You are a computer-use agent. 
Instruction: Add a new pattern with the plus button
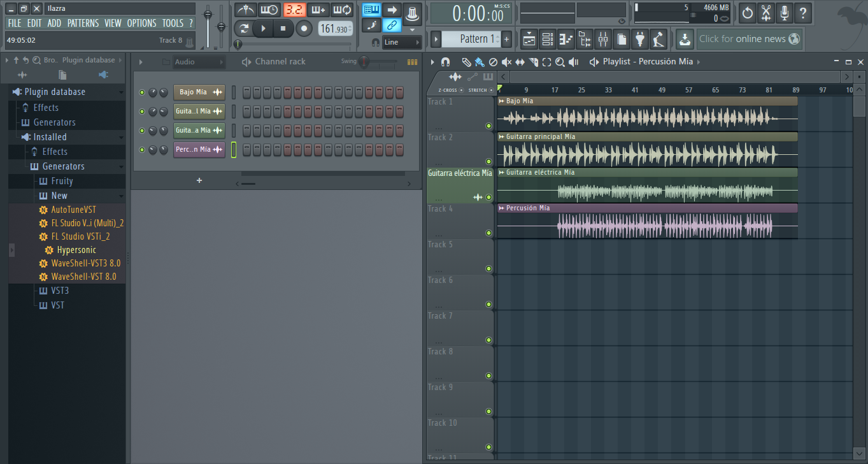(507, 39)
